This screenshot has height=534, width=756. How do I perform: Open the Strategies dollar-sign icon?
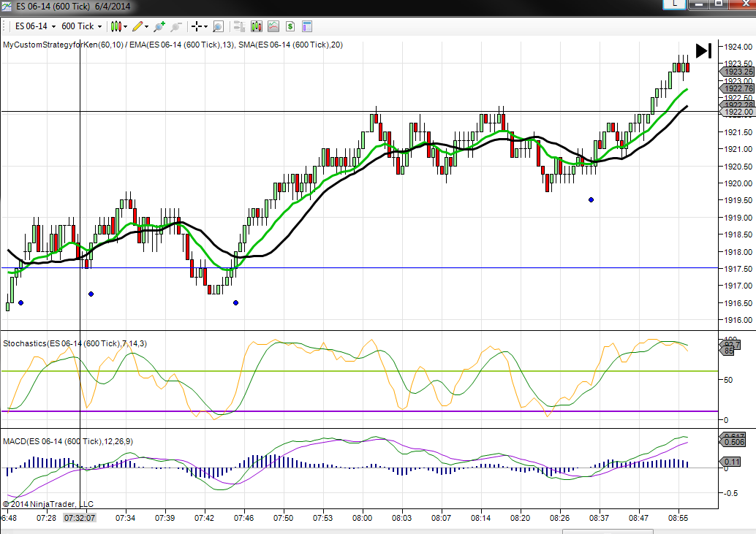290,26
